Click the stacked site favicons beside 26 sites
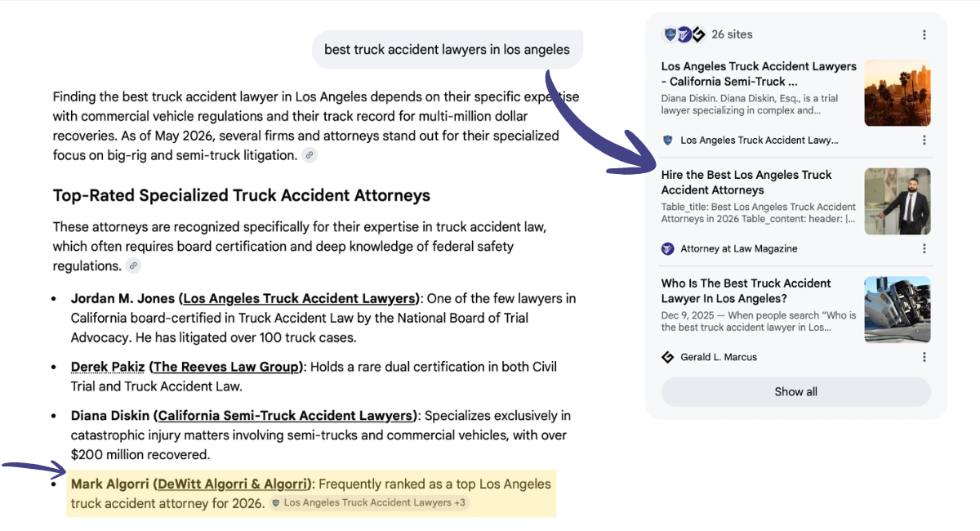 pyautogui.click(x=684, y=34)
